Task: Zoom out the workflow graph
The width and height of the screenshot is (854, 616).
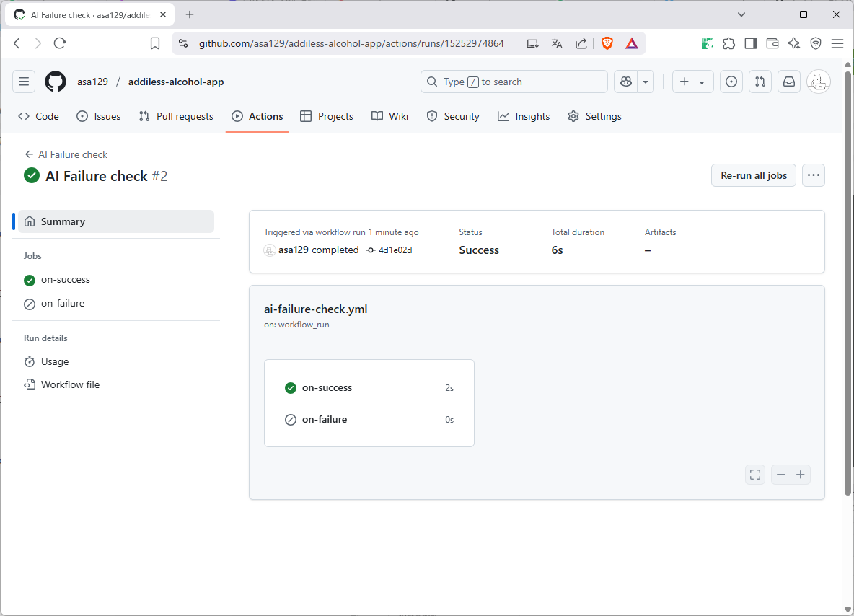Action: 780,475
